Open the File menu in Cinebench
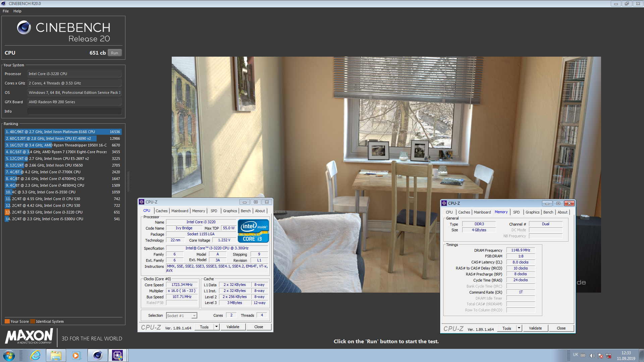 pos(6,11)
